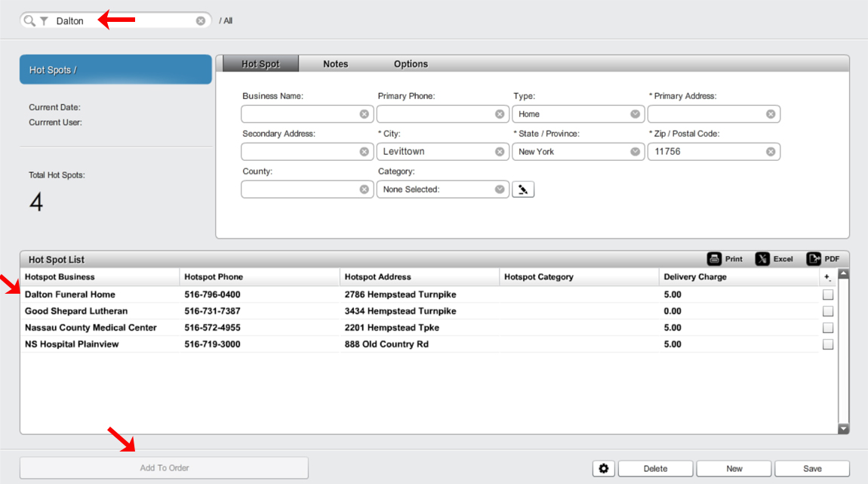Open the Category None Selected dropdown
868x484 pixels.
pos(442,190)
